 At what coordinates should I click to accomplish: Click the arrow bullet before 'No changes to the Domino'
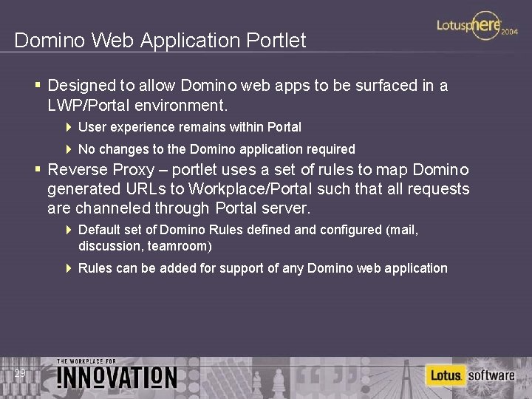69,149
